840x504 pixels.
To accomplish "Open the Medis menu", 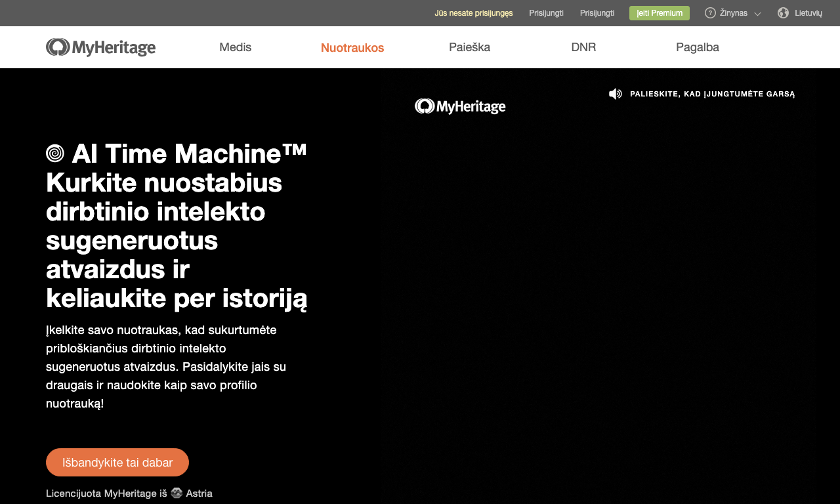I will tap(236, 47).
